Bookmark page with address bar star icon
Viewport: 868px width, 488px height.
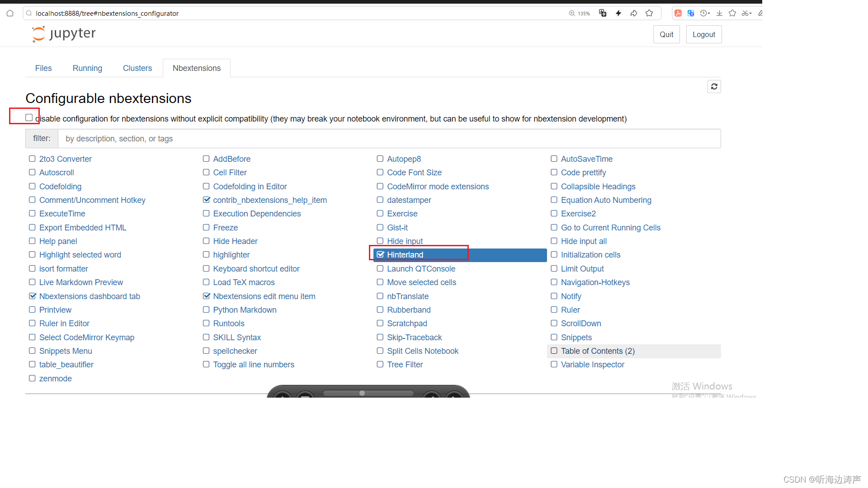(x=649, y=13)
